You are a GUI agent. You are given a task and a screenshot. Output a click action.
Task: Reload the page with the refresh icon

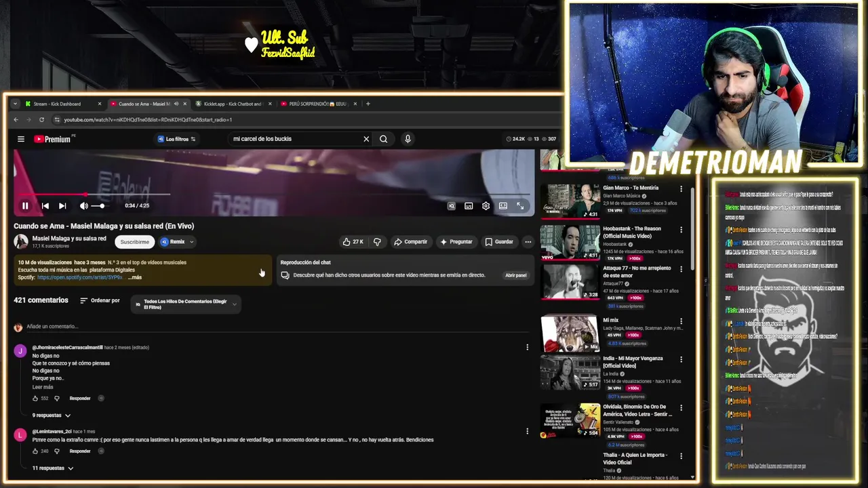tap(41, 120)
